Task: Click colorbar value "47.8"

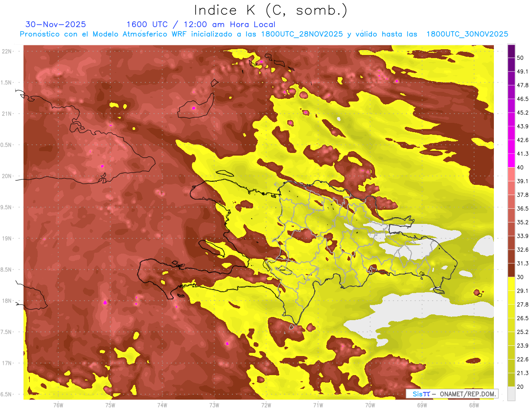Action: (x=522, y=85)
